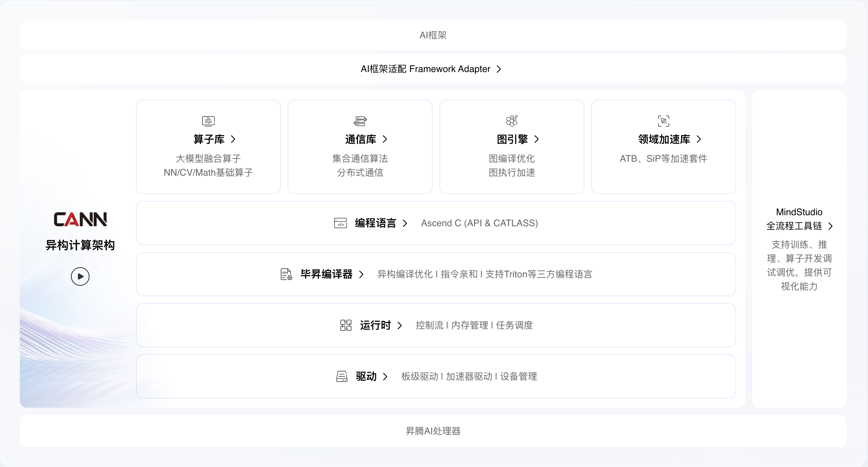Open the 驱动 title link
The width and height of the screenshot is (868, 467).
[x=366, y=376]
